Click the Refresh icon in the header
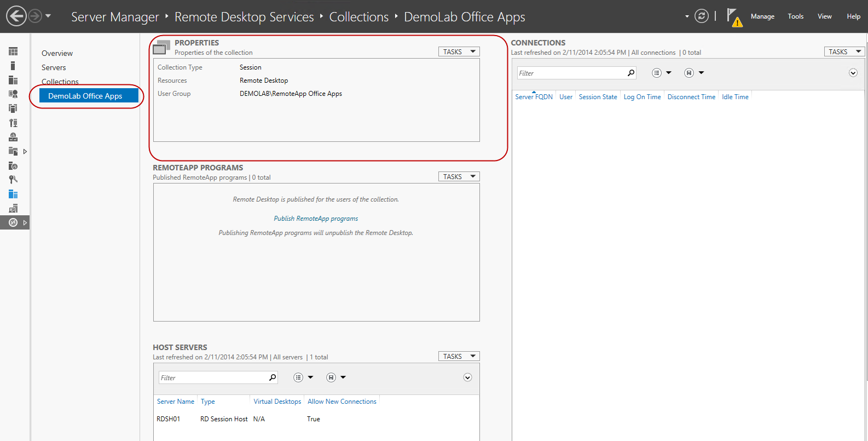 click(x=701, y=16)
